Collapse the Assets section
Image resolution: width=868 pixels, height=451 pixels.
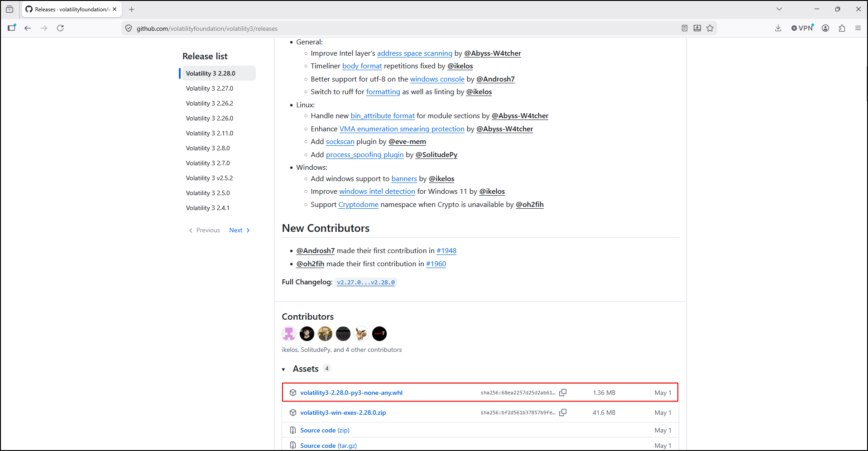283,369
